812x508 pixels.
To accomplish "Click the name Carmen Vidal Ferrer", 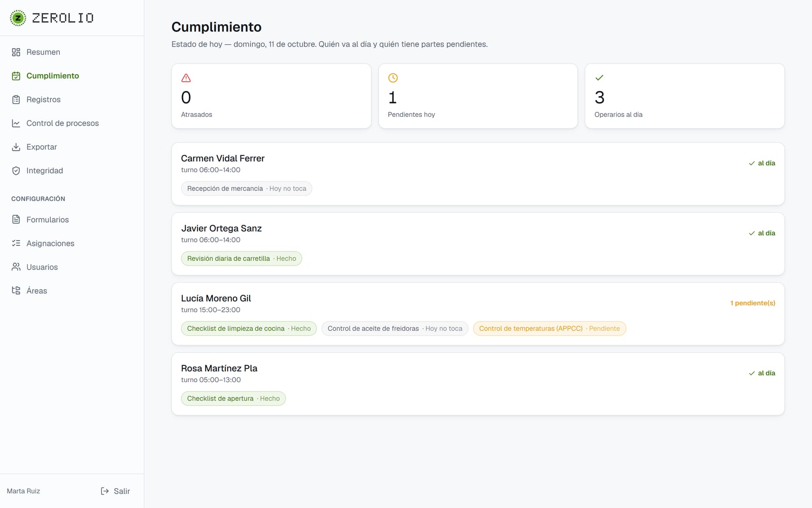I will pos(223,158).
